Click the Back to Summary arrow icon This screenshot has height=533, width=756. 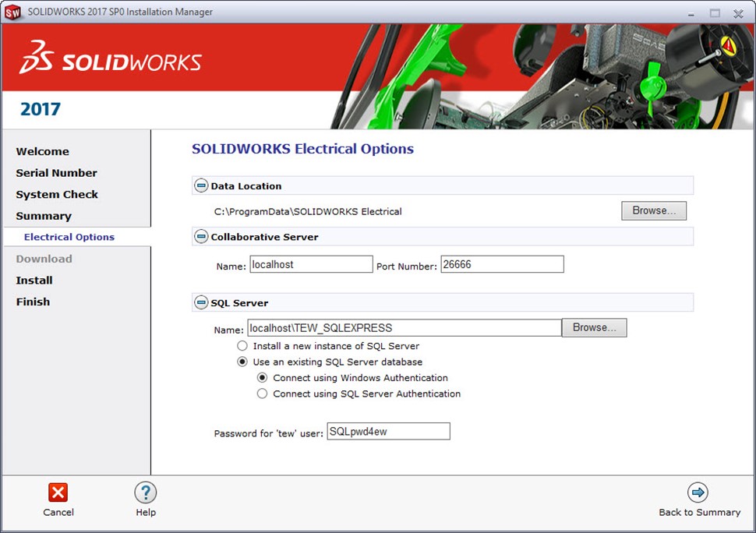coord(698,492)
